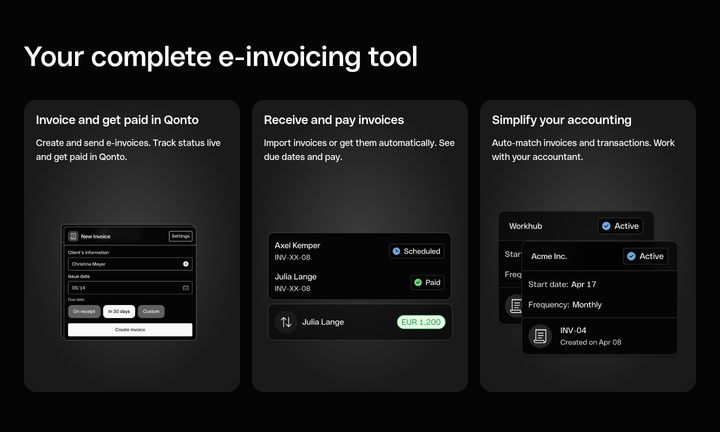Screen dimensions: 720x432
Task: Click the Frequency: Monthly line
Action: click(x=565, y=304)
